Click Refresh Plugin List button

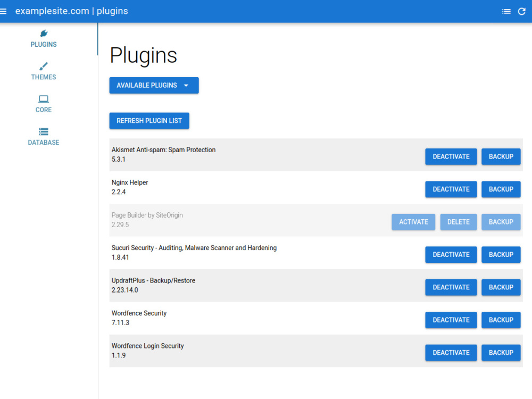tap(149, 121)
